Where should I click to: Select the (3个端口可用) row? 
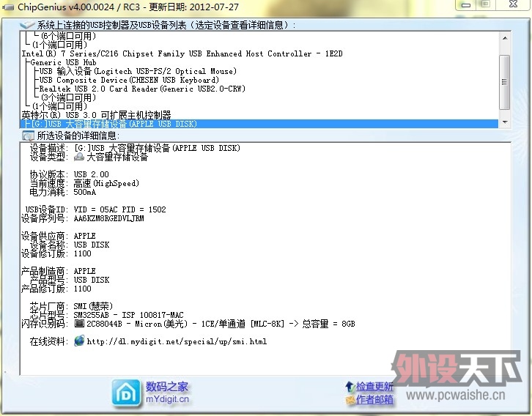click(x=69, y=97)
